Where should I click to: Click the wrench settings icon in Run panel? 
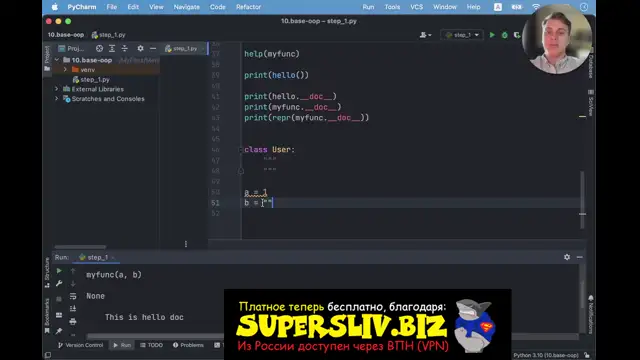click(x=59, y=283)
